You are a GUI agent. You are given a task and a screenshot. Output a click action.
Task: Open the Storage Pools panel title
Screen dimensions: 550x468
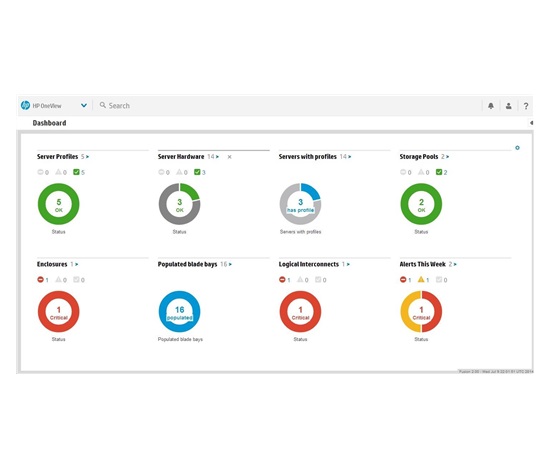point(419,156)
